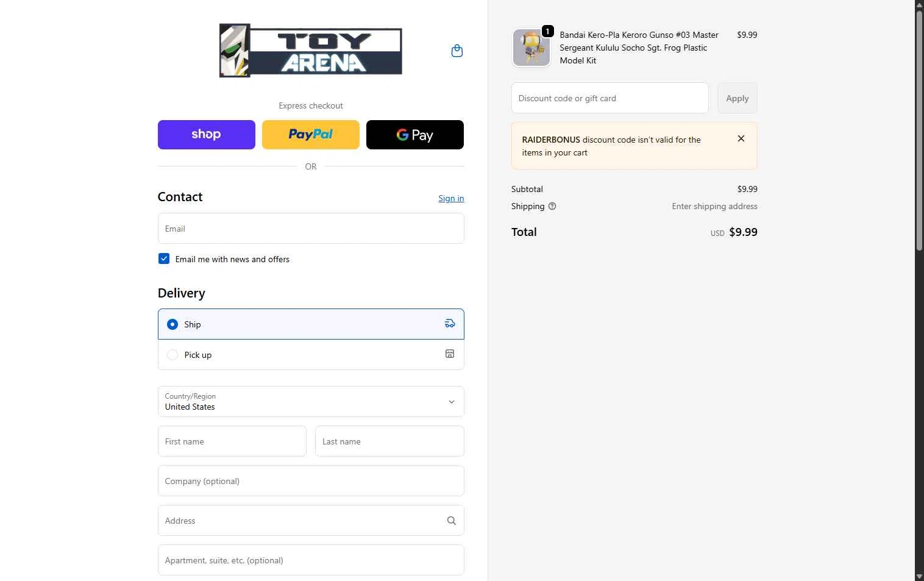Viewport: 924px width, 581px height.
Task: Click the Apartment, suite, etc. field
Action: coord(311,560)
